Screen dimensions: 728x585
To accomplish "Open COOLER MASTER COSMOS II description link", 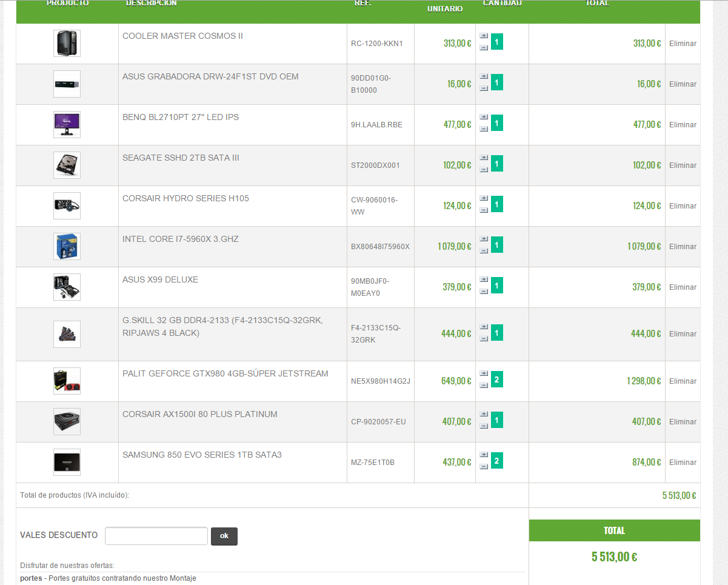I will 182,36.
